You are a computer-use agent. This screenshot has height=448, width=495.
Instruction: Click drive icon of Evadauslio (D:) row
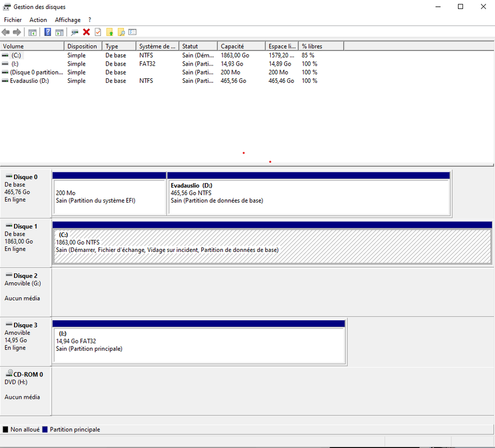[5, 81]
